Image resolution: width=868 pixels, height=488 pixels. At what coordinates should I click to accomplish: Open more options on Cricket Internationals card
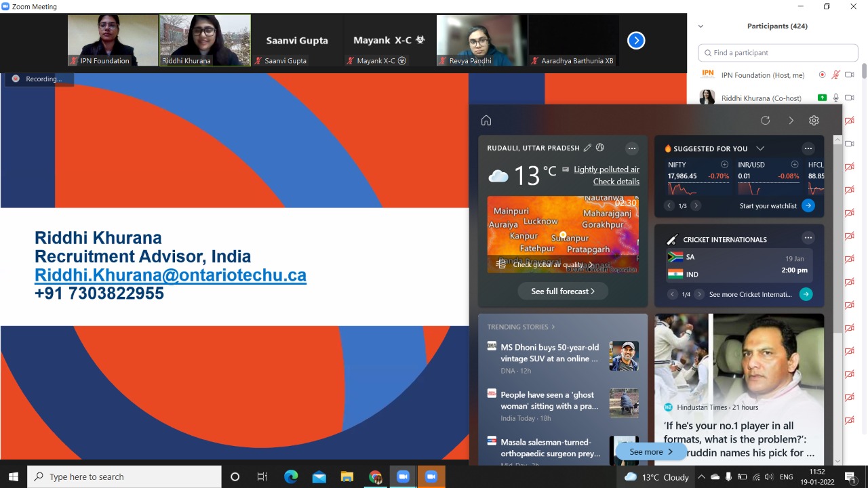pyautogui.click(x=808, y=238)
